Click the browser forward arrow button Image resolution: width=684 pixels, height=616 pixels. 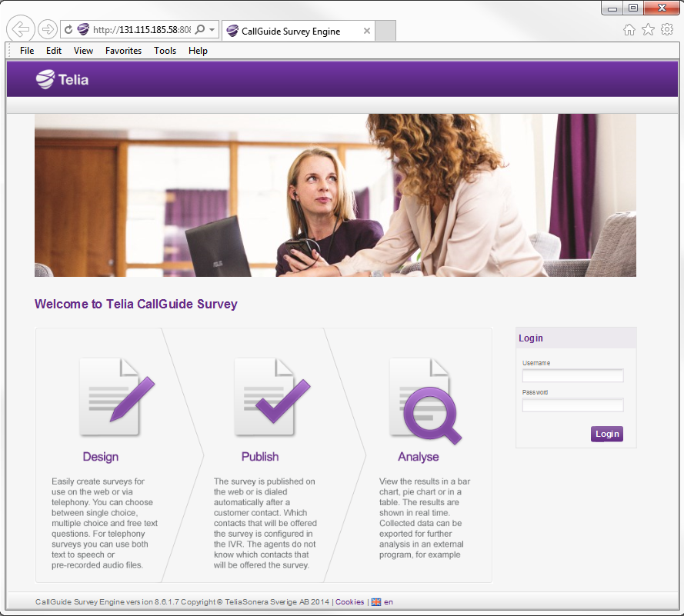coord(47,30)
